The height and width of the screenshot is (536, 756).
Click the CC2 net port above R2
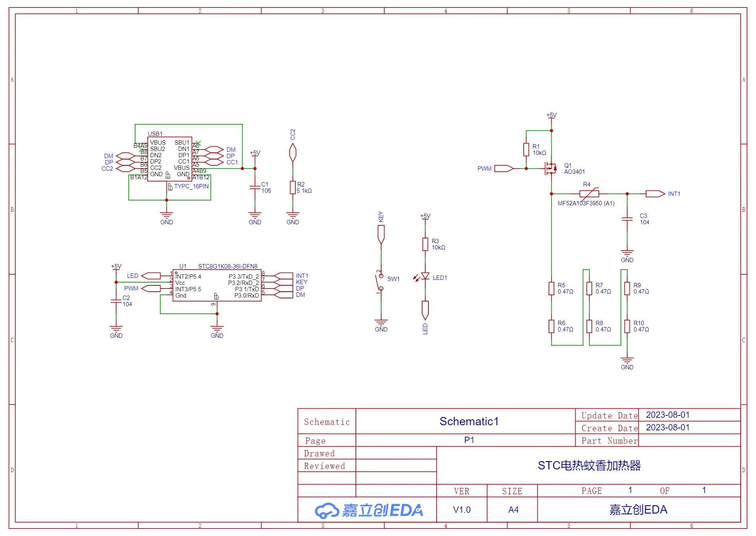pos(293,153)
